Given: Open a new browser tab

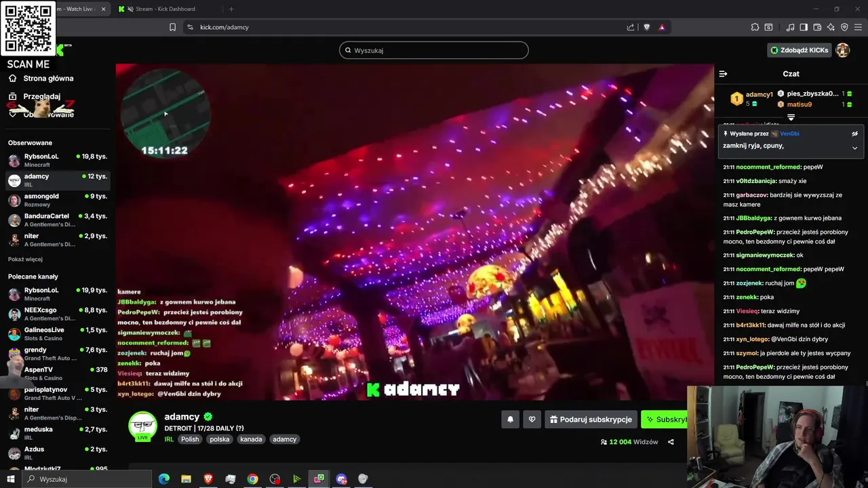Looking at the screenshot, I should pos(231,9).
